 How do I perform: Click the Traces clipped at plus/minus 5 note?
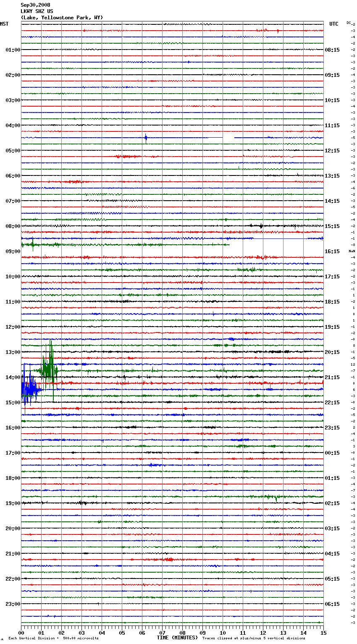click(x=254, y=639)
